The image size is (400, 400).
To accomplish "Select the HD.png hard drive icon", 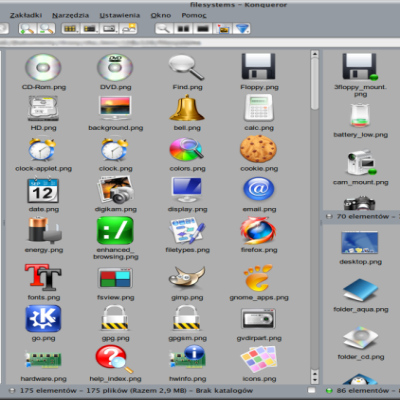I will click(x=43, y=109).
